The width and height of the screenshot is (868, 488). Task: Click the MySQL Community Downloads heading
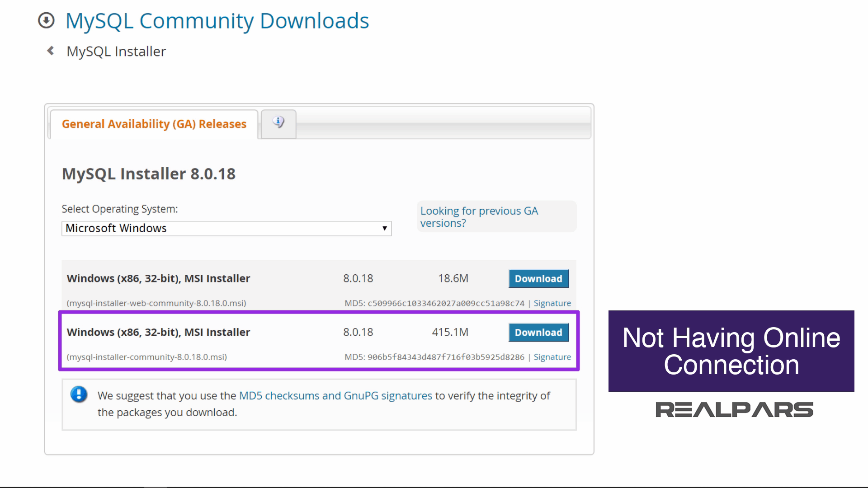pos(217,21)
